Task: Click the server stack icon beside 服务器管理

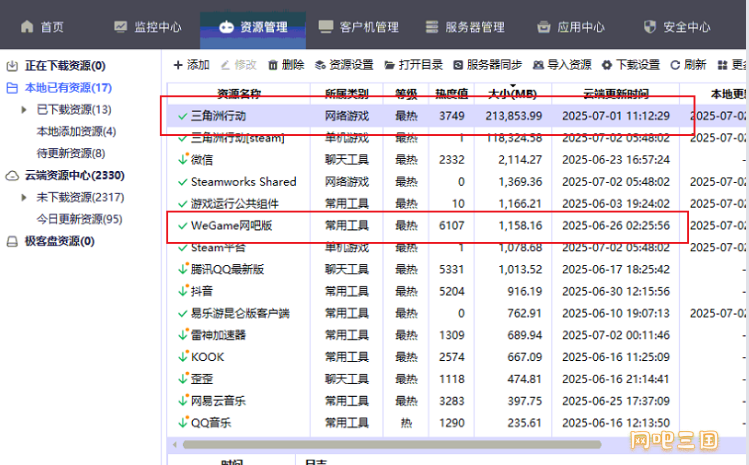Action: 432,26
